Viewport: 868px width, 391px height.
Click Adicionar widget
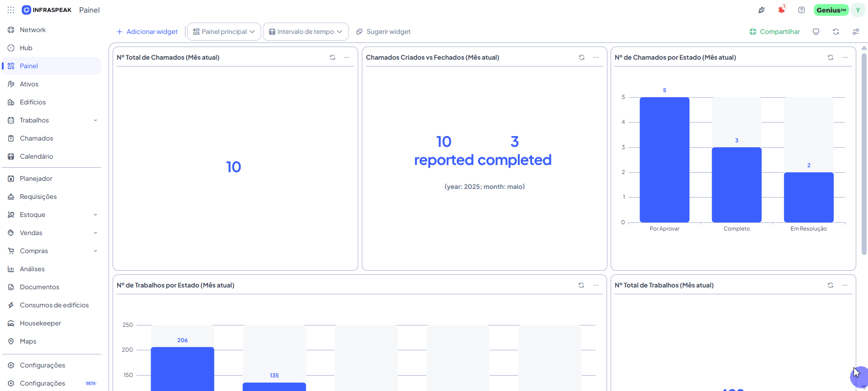pyautogui.click(x=147, y=32)
